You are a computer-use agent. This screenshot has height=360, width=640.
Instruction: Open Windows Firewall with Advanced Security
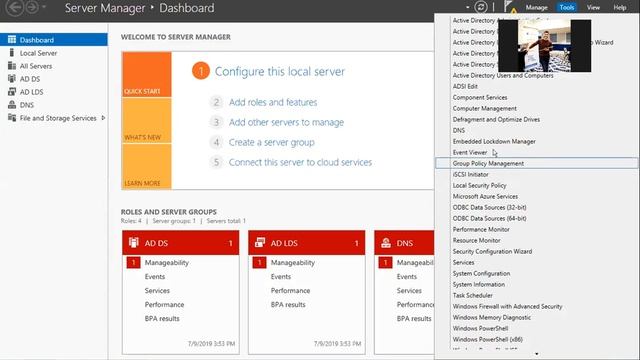507,307
